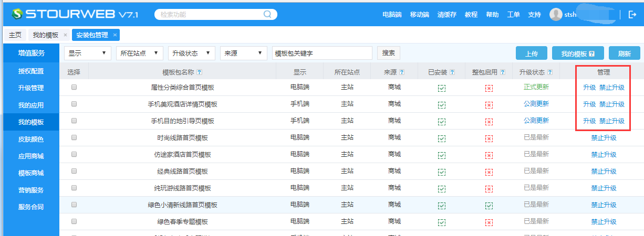The height and width of the screenshot is (236, 644).
Task: Select checkbox for 属性分类综合首页模板
Action: pyautogui.click(x=74, y=88)
